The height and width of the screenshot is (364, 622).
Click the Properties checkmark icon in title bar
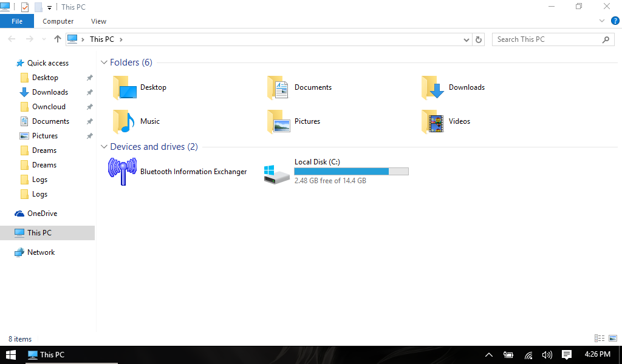tap(24, 7)
